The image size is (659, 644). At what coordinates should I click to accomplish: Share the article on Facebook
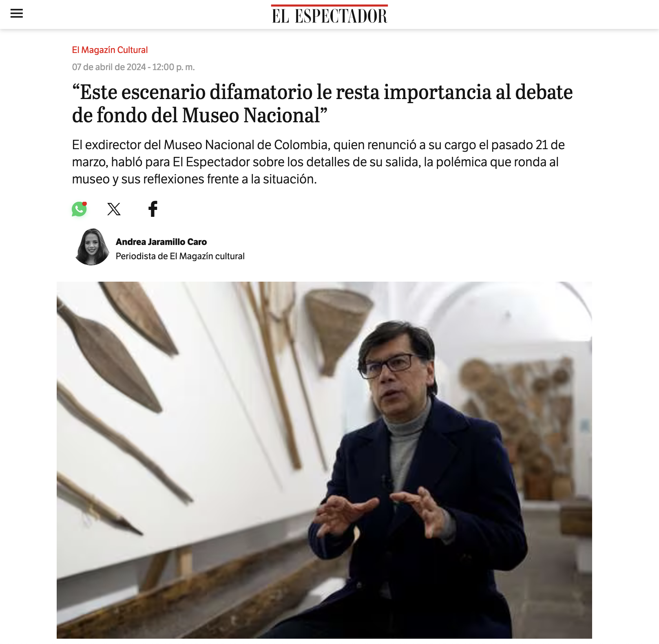click(153, 209)
